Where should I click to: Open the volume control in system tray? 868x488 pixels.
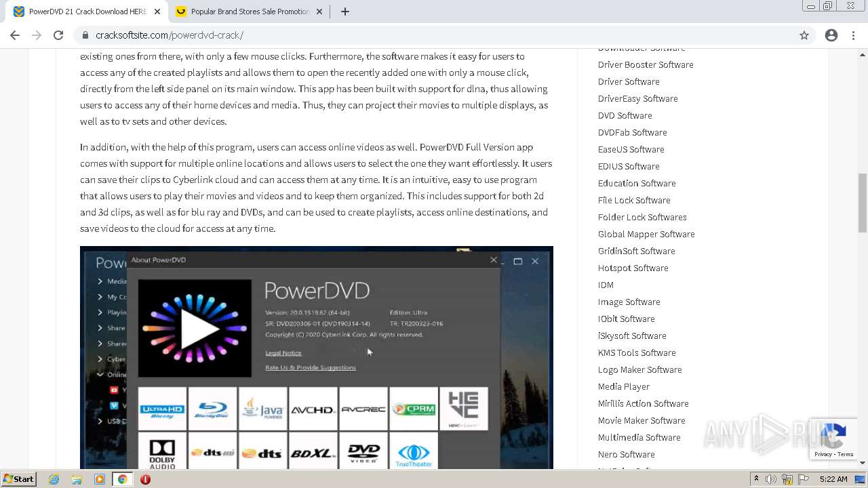click(x=771, y=479)
